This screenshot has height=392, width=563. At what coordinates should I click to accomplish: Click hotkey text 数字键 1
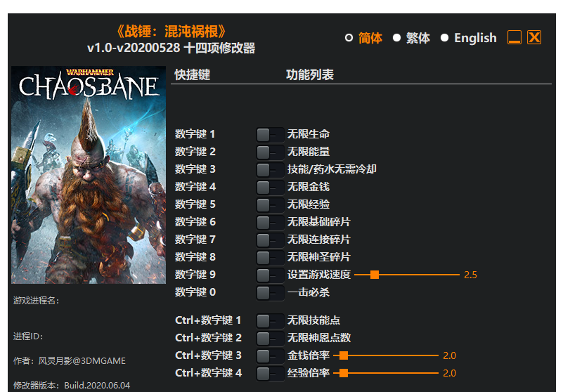(195, 134)
